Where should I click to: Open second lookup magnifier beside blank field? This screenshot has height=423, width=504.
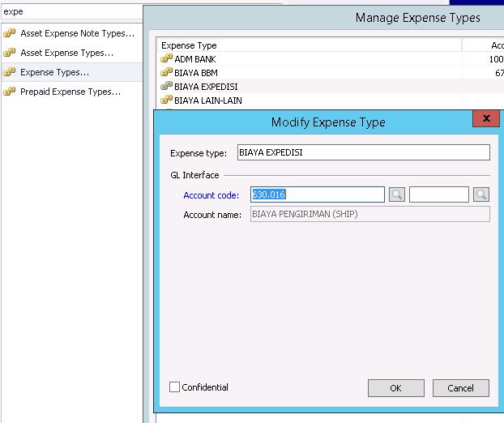tap(481, 194)
